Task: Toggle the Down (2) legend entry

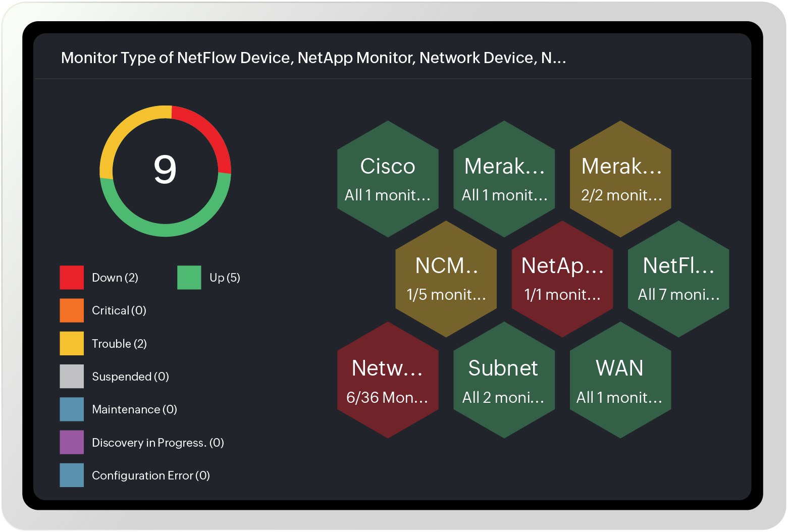Action: point(114,278)
